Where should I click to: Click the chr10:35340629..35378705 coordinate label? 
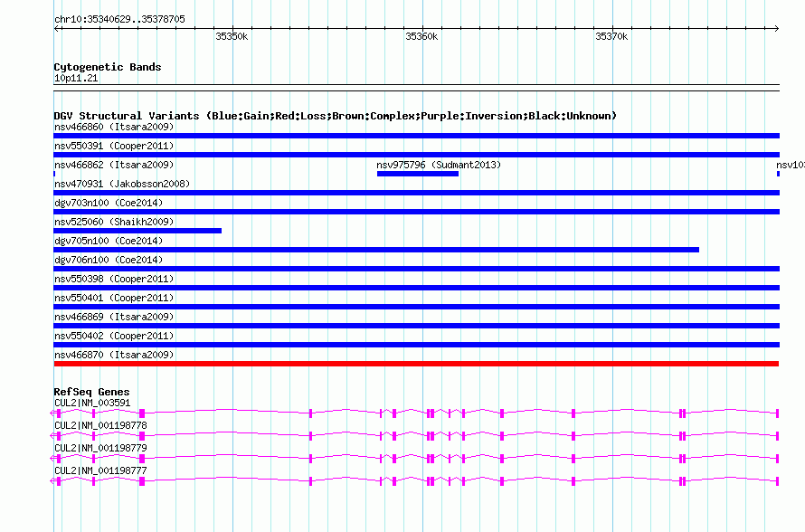point(119,20)
